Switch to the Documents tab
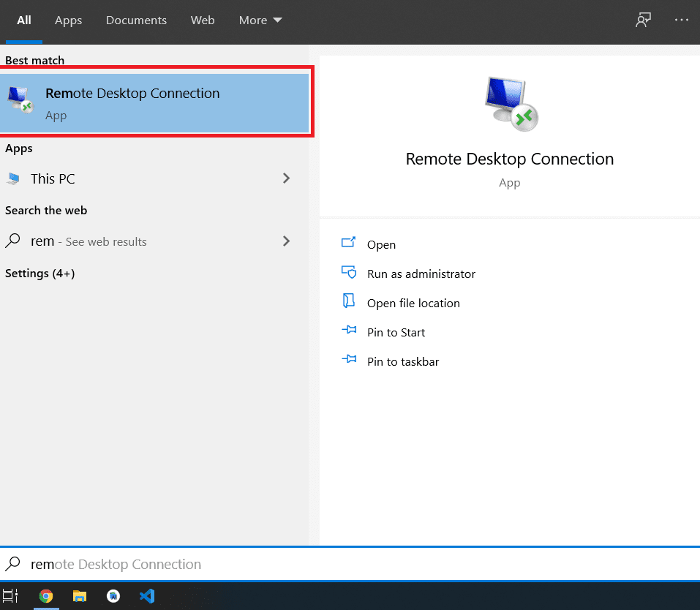The height and width of the screenshot is (610, 700). click(x=136, y=20)
